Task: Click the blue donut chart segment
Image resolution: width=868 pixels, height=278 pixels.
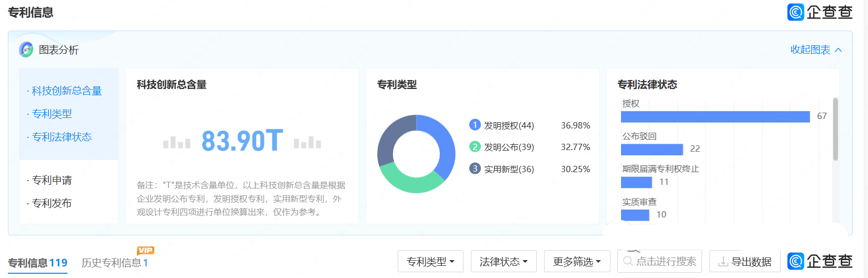Action: [446, 145]
